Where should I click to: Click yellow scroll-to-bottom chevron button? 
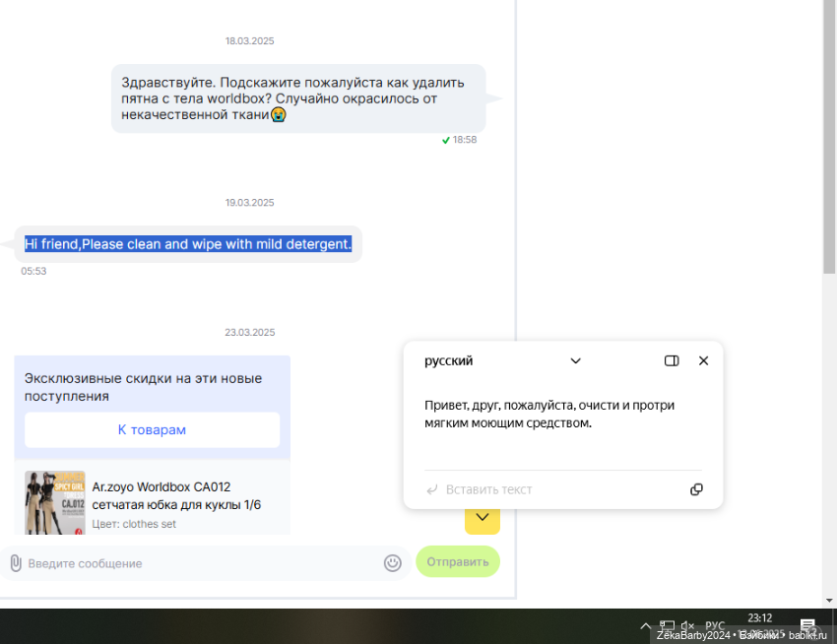pyautogui.click(x=483, y=518)
